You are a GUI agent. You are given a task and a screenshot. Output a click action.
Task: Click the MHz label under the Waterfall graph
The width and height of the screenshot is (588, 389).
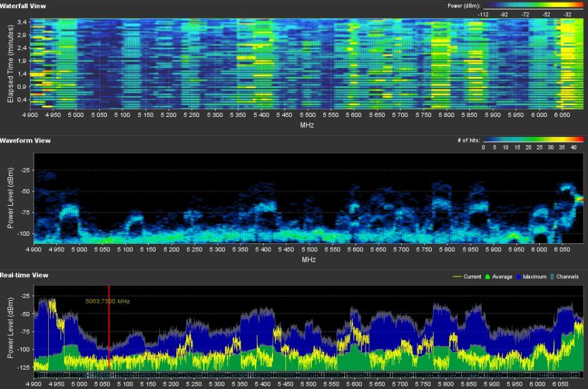(x=308, y=125)
